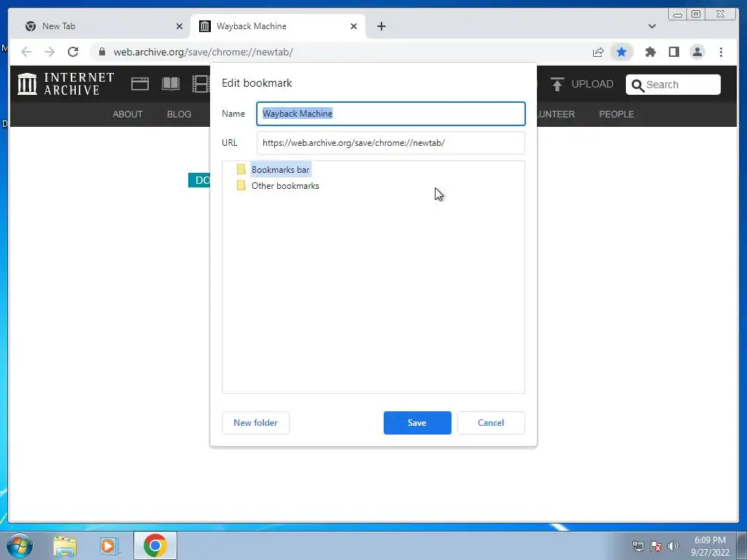Open the ABOUT navigation link

pos(128,114)
